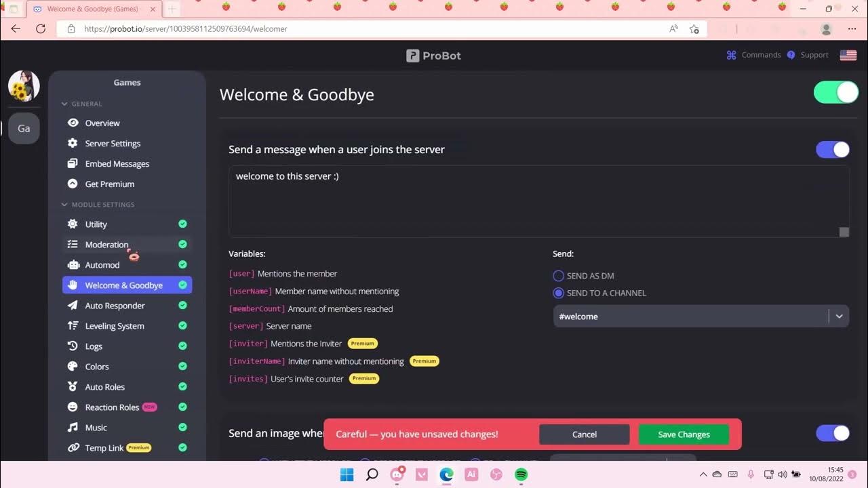
Task: Click the Temp Link chain icon
Action: (73, 448)
